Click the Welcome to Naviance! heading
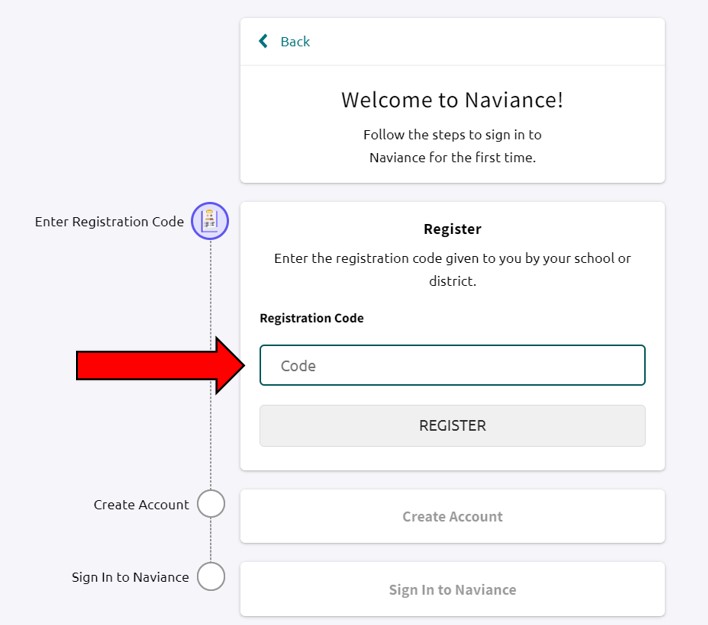The width and height of the screenshot is (708, 625). (452, 100)
